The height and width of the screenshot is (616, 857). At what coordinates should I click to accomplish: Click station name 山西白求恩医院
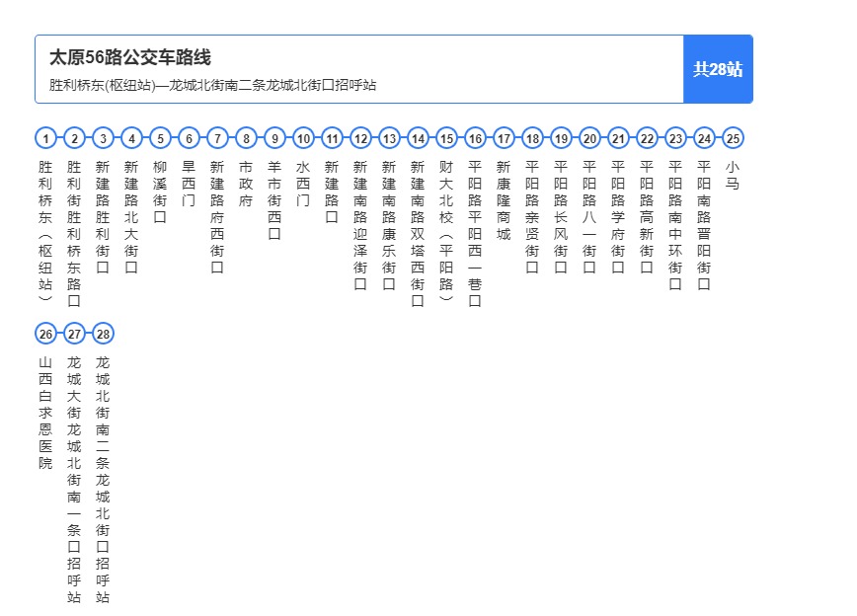click(x=45, y=413)
